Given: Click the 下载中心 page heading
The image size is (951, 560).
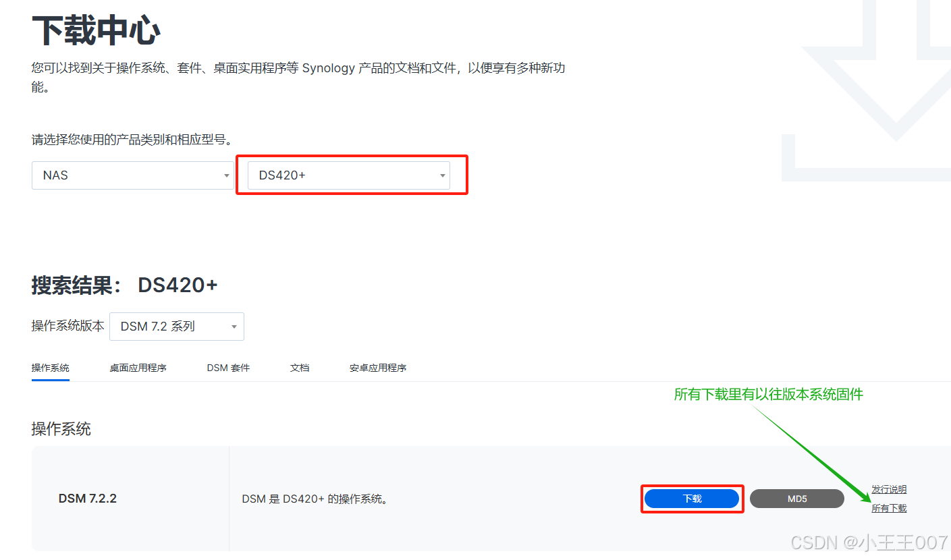Looking at the screenshot, I should click(97, 30).
